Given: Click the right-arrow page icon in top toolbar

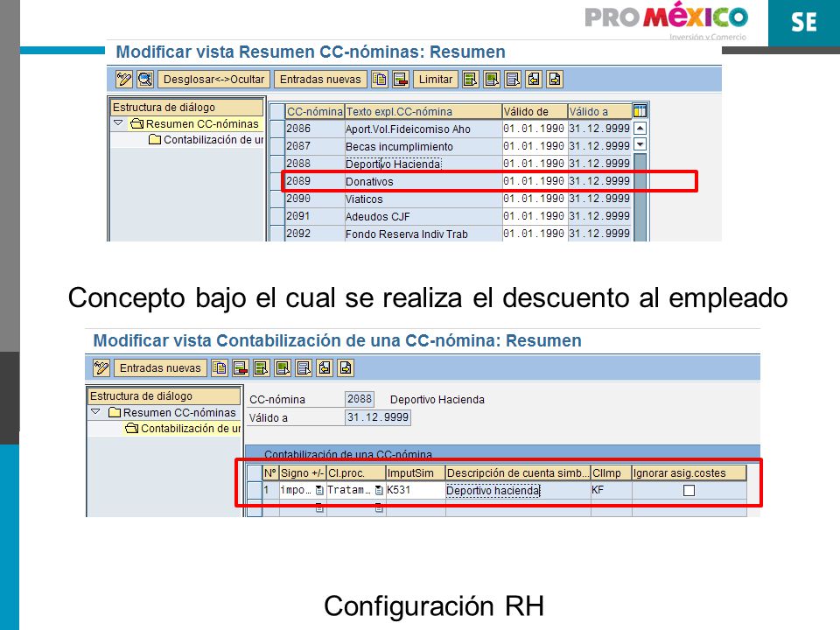Looking at the screenshot, I should pyautogui.click(x=555, y=80).
